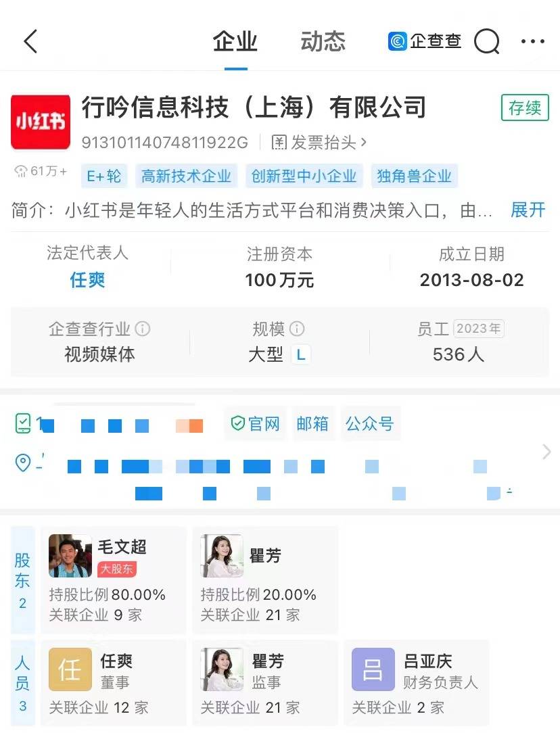Go back using the left arrow
Viewport: 560px width, 733px height.
pyautogui.click(x=30, y=41)
